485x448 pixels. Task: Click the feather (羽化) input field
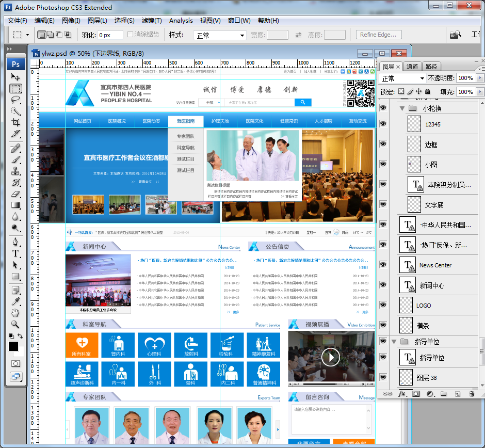pos(110,35)
